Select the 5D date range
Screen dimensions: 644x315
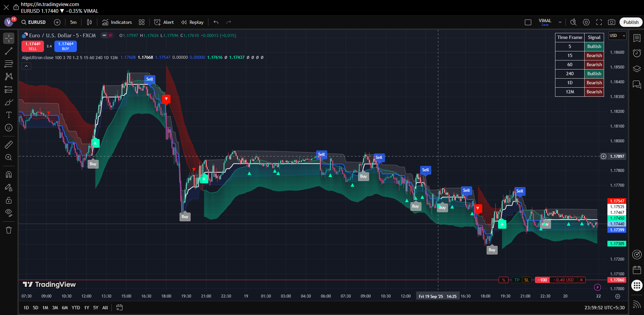point(36,308)
